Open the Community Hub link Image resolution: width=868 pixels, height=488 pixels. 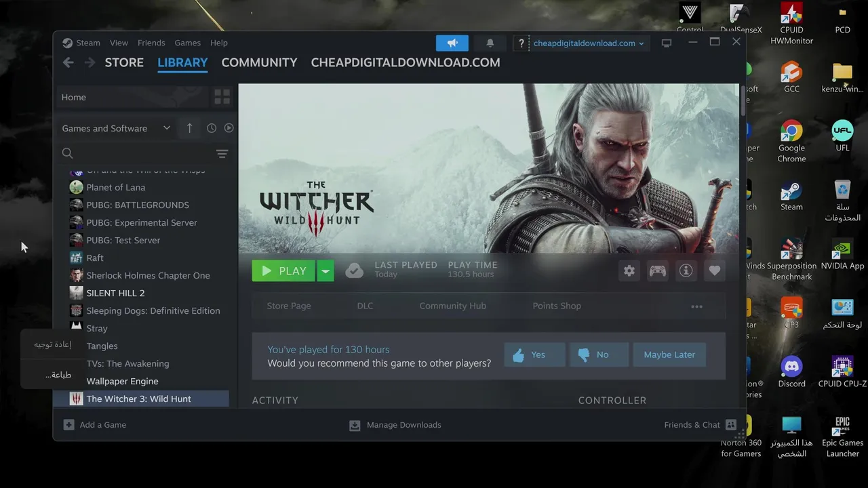click(x=452, y=306)
